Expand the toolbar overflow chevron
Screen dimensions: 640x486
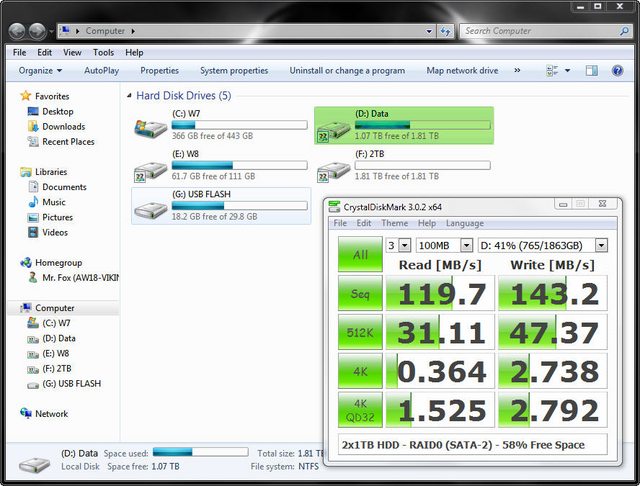click(x=517, y=71)
